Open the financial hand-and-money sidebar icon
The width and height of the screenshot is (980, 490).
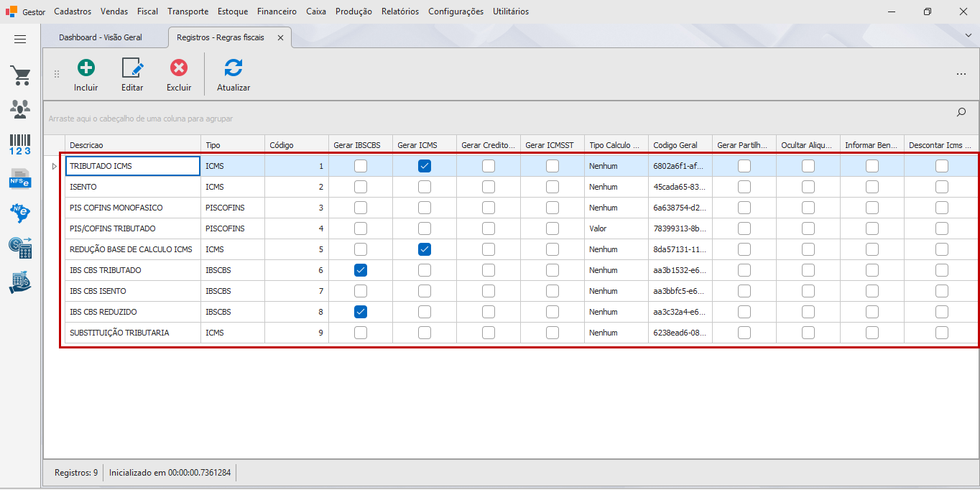click(20, 282)
